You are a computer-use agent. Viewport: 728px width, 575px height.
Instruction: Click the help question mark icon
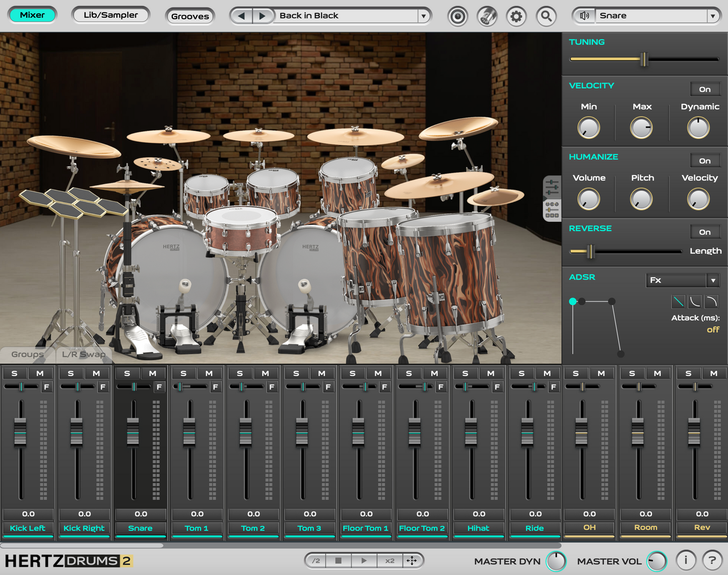tap(711, 560)
